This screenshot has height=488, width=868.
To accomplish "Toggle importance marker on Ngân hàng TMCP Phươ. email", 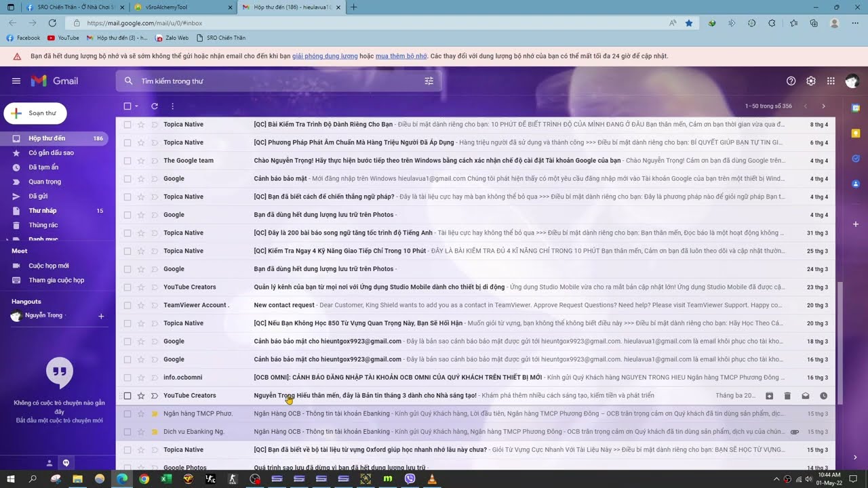I will 155,413.
